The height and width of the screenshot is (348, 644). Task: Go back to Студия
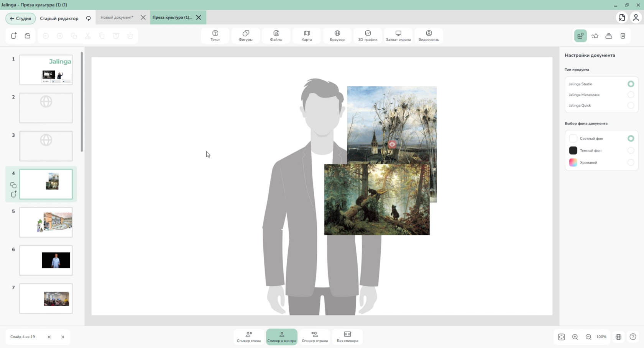(21, 18)
